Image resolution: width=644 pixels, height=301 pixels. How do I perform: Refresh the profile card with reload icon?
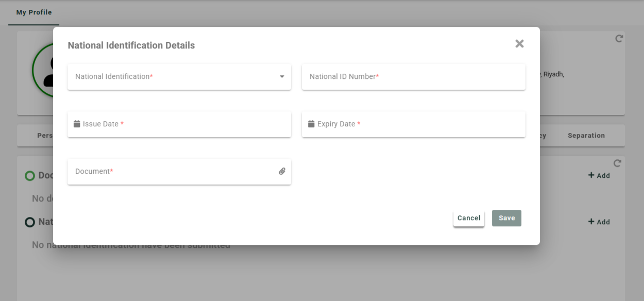coord(619,38)
